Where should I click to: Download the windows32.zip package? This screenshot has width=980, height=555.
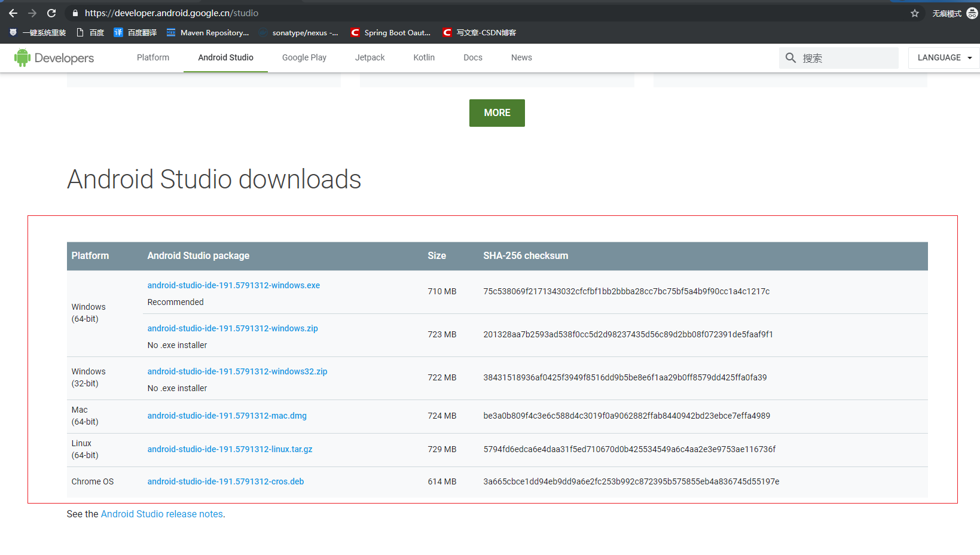[237, 371]
